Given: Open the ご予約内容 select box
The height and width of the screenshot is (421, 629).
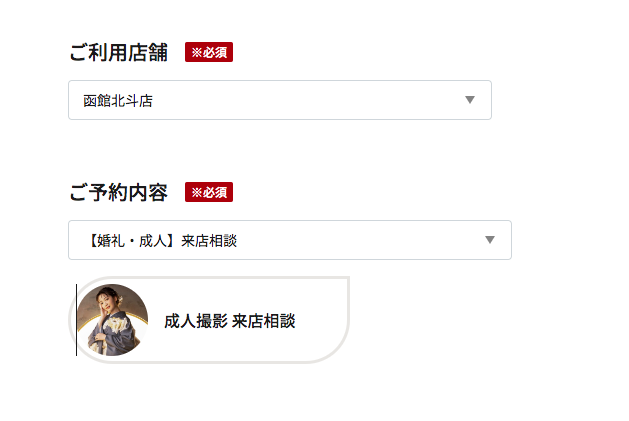Looking at the screenshot, I should coord(290,240).
